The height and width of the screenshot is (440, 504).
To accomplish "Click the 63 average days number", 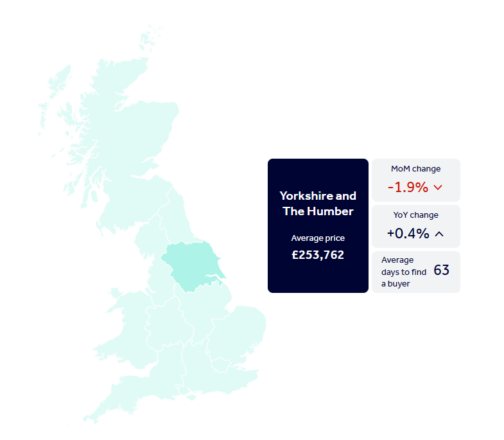I will 442,270.
